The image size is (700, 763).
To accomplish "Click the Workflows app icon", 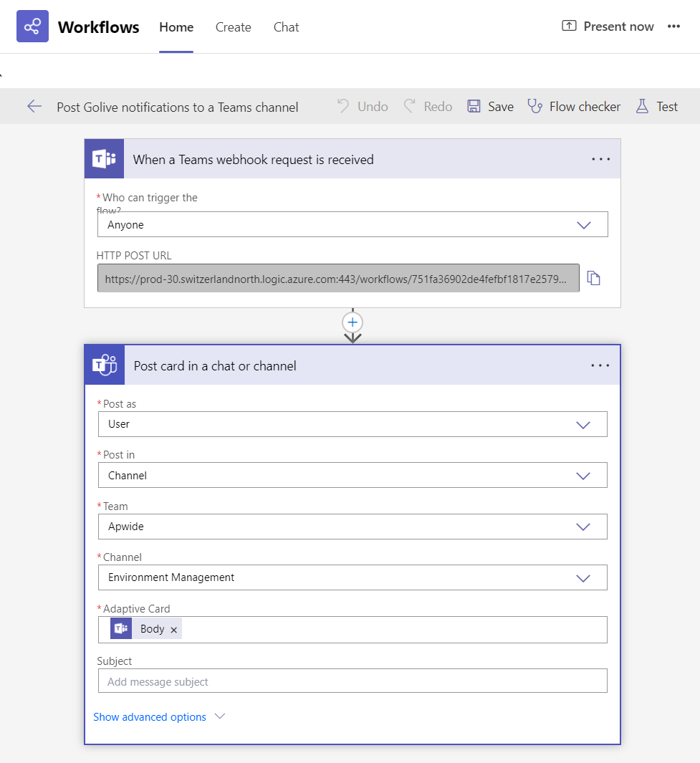I will coord(32,27).
